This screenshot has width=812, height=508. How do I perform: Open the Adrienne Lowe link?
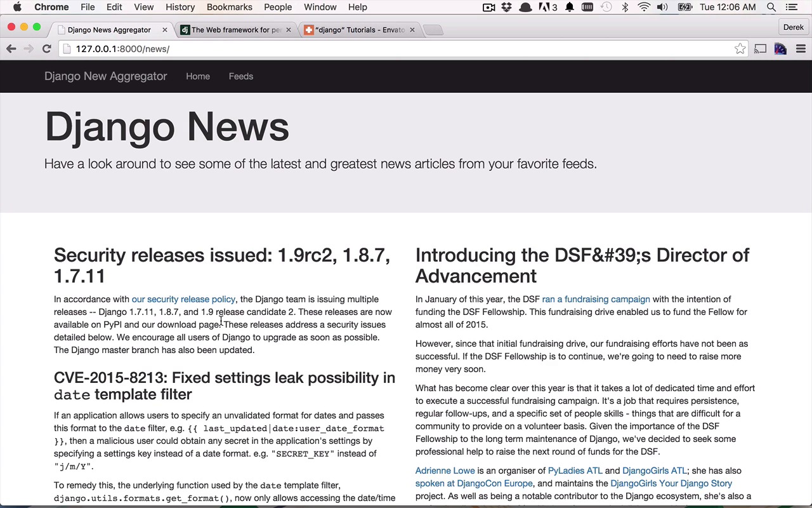445,471
